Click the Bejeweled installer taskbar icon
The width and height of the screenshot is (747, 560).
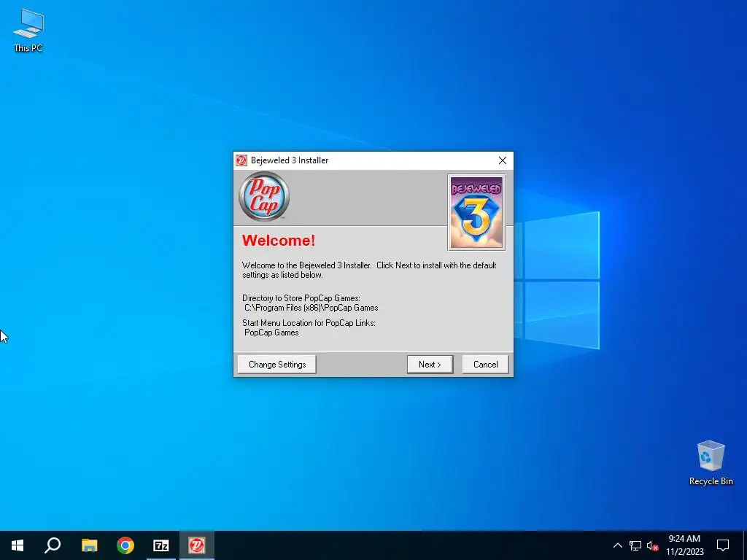[197, 545]
